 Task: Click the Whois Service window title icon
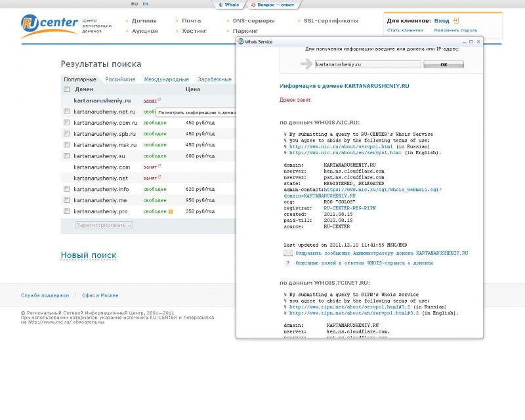pyautogui.click(x=240, y=41)
